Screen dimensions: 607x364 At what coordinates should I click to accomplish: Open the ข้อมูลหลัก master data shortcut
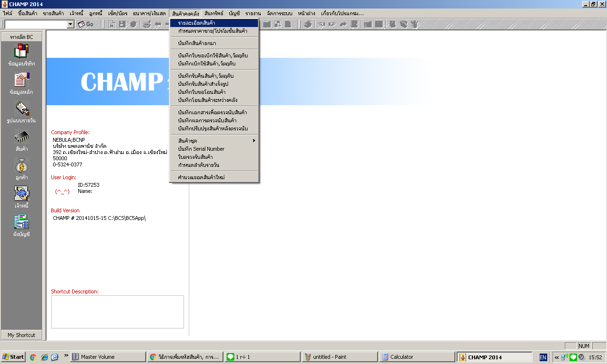(x=21, y=83)
